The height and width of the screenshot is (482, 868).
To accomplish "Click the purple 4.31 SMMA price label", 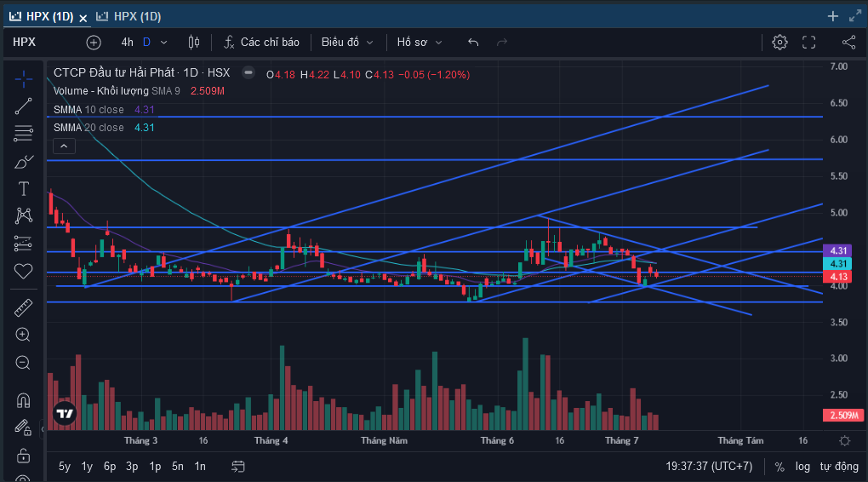I will pyautogui.click(x=838, y=251).
